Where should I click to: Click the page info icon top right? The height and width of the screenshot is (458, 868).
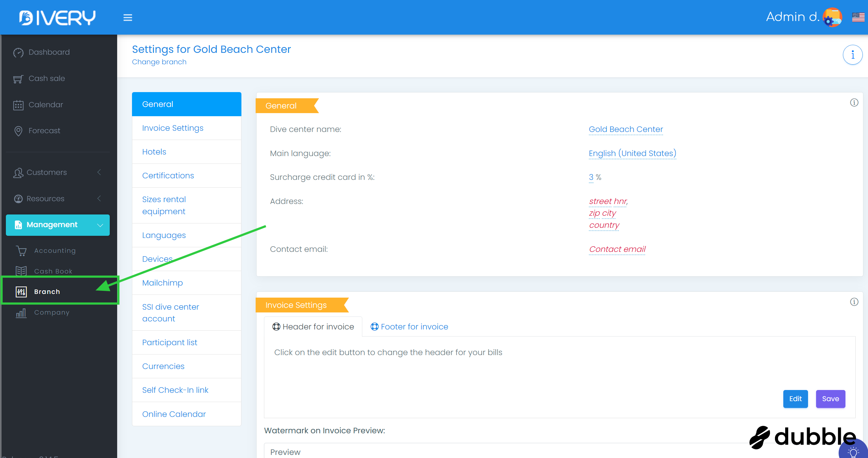click(852, 55)
